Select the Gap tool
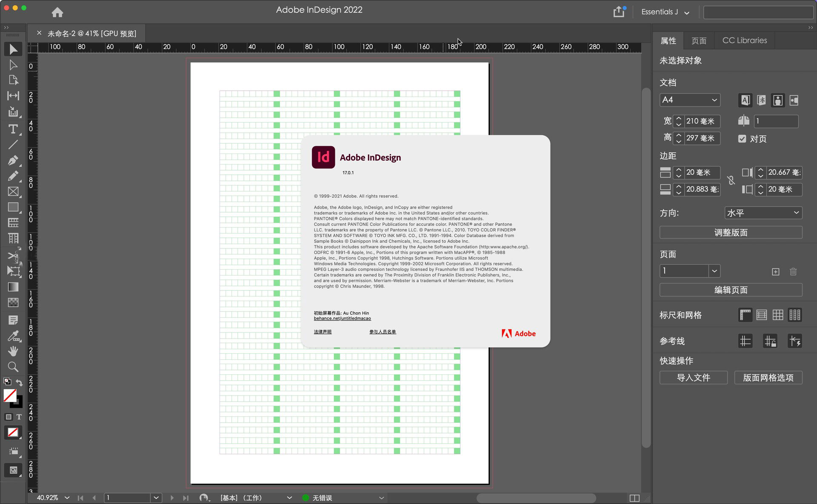The height and width of the screenshot is (504, 817). (x=13, y=96)
